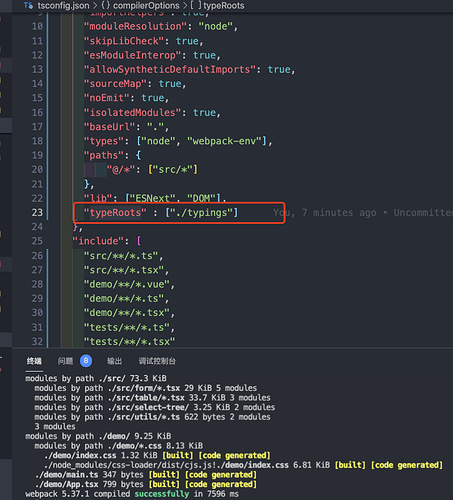Screen dimensions: 453x500
Task: Click ./demo/main.ts path in terminal
Action: click(x=67, y=474)
